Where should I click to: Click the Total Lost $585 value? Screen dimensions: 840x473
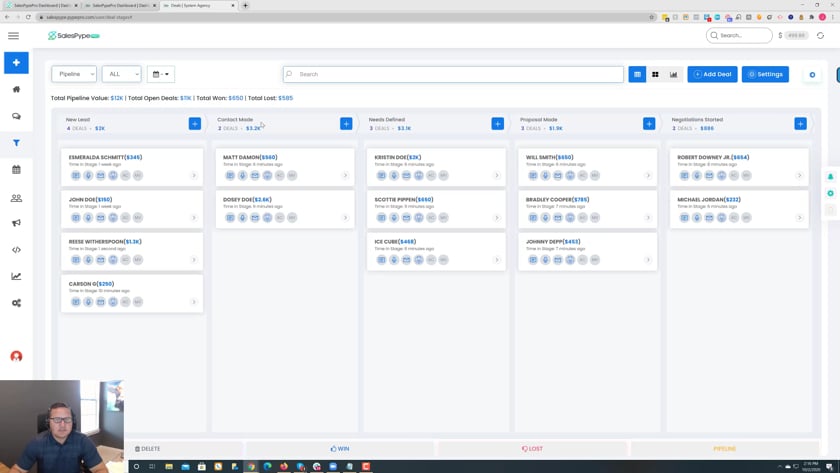click(x=286, y=98)
